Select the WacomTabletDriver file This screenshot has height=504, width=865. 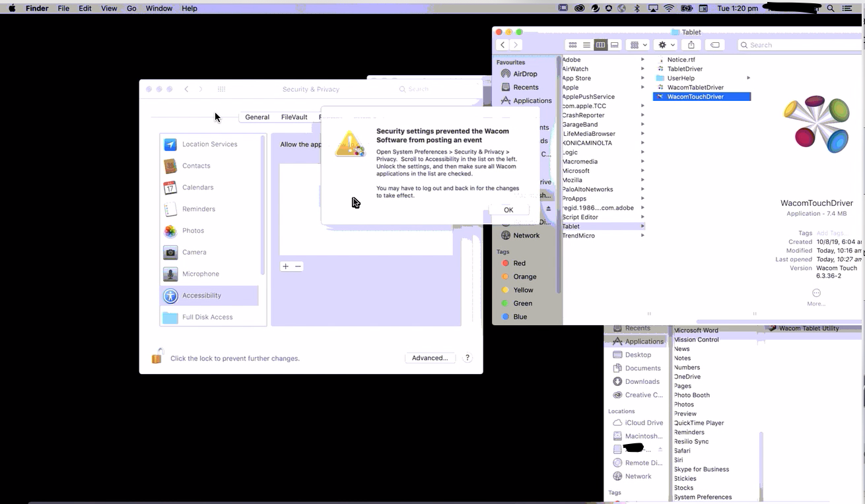tap(695, 87)
